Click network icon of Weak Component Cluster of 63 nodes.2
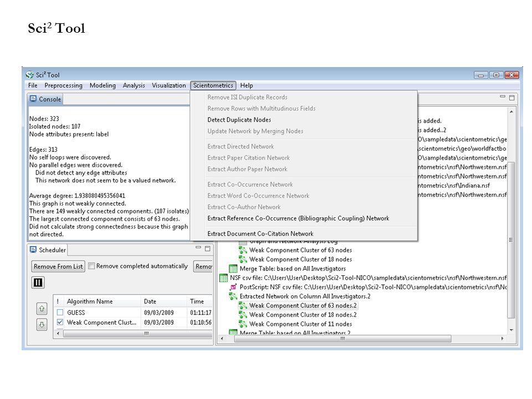Viewport: 532px width, 399px height. point(243,305)
